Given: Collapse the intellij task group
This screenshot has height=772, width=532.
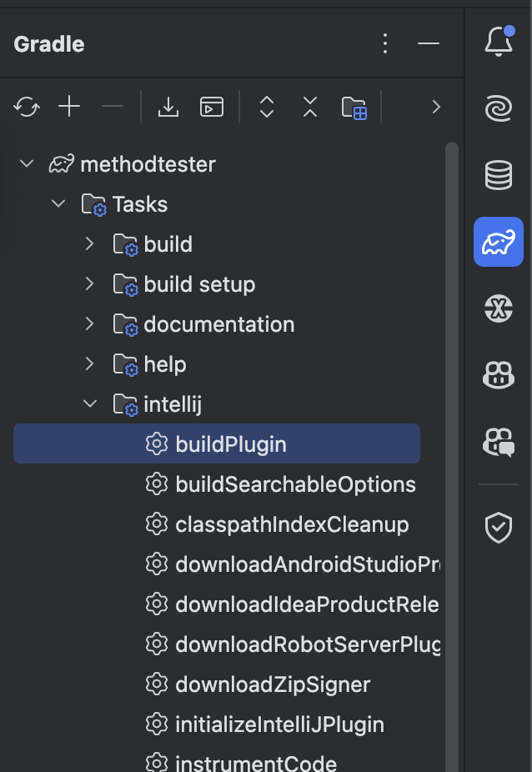Looking at the screenshot, I should (x=90, y=404).
